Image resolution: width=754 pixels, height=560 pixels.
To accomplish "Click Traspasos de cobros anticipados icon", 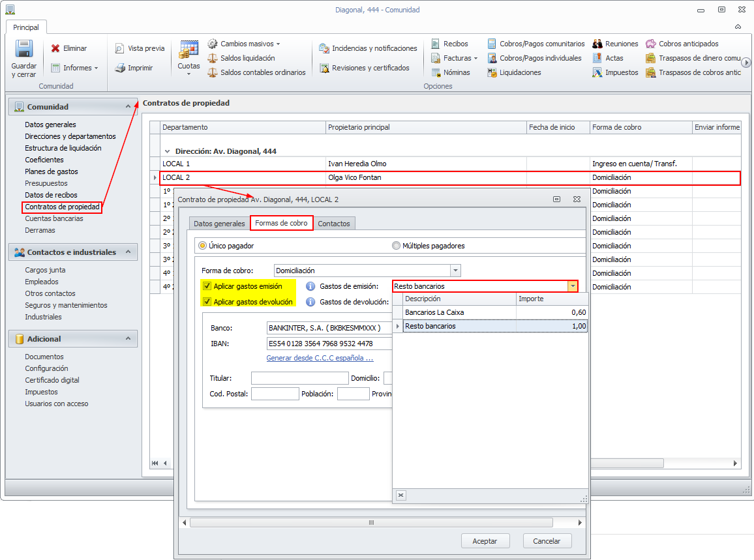I will [650, 72].
